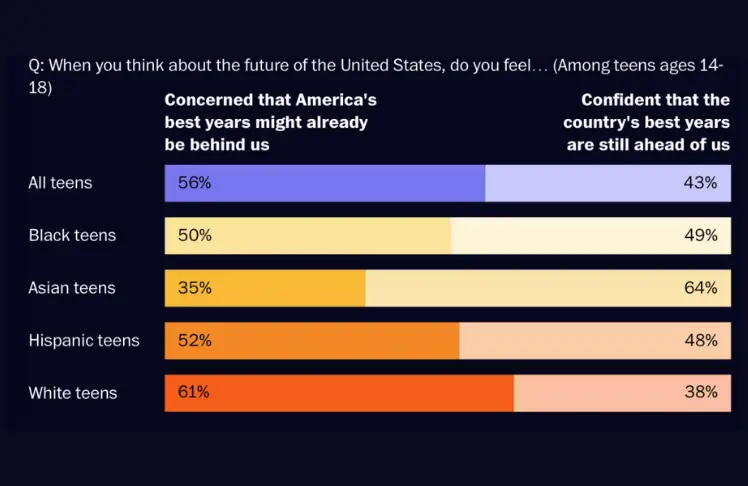
Task: Click the "Asian teens" row label
Action: (72, 288)
